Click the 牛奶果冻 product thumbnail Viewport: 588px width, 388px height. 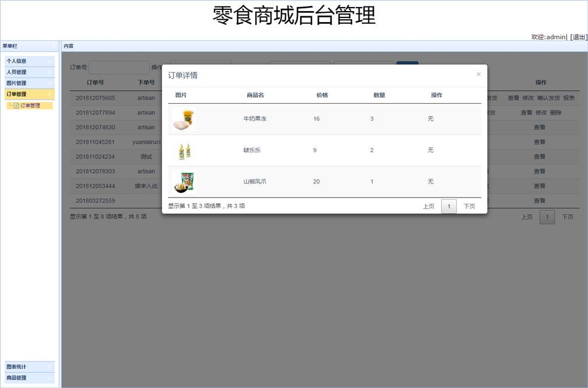[184, 119]
